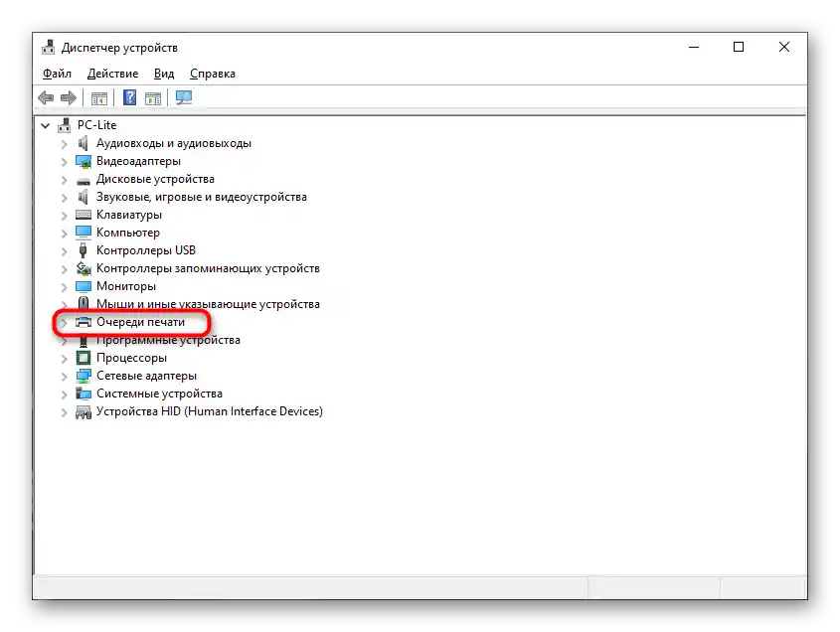Screen dimensions: 840x632
Task: Expand the Аудиовходы и аудиовыходы branch
Action: (x=65, y=144)
